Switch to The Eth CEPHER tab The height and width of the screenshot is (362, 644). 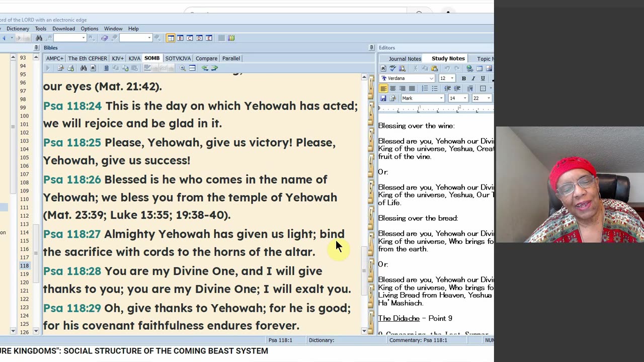tap(88, 58)
